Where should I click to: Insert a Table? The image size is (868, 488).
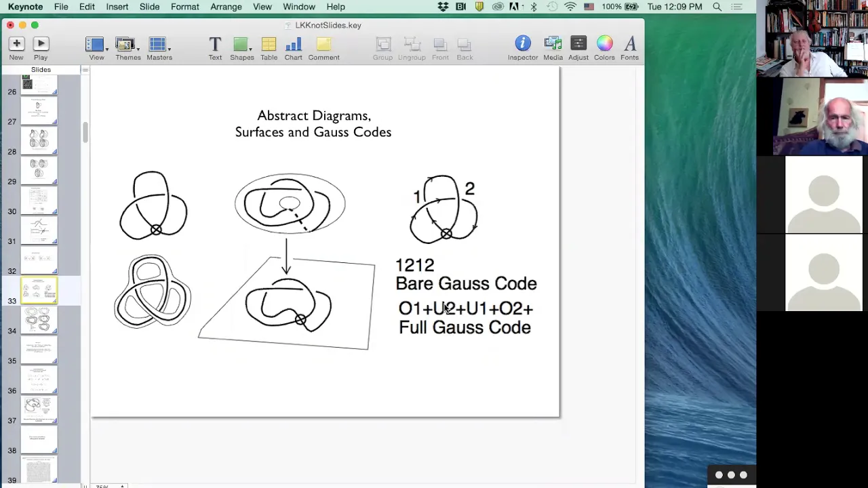click(269, 48)
